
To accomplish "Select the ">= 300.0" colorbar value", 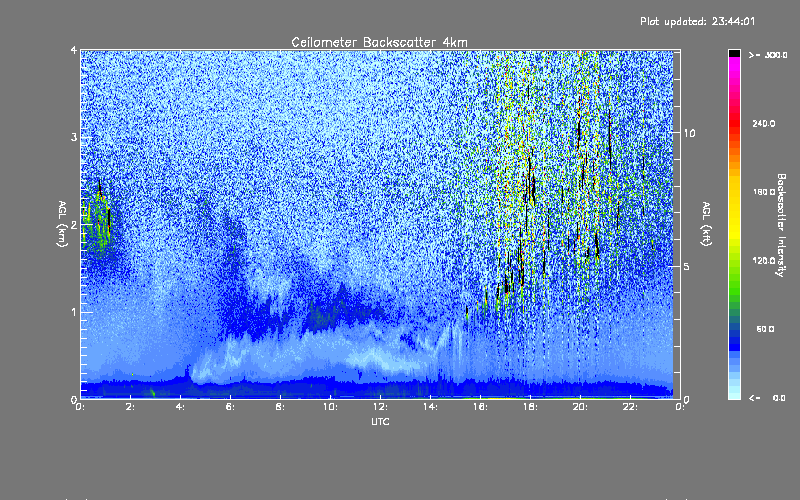I will pos(768,55).
